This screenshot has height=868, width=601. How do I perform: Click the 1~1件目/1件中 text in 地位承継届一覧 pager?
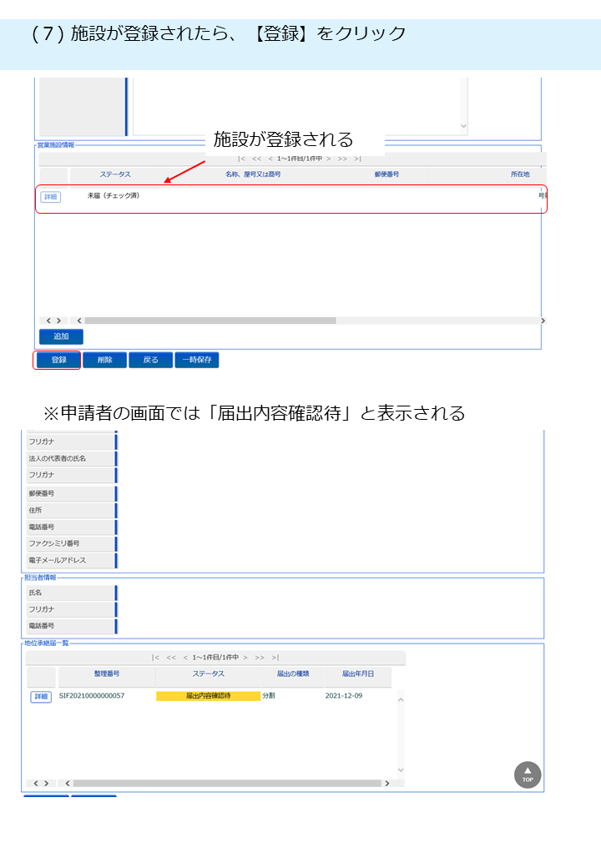click(x=215, y=658)
